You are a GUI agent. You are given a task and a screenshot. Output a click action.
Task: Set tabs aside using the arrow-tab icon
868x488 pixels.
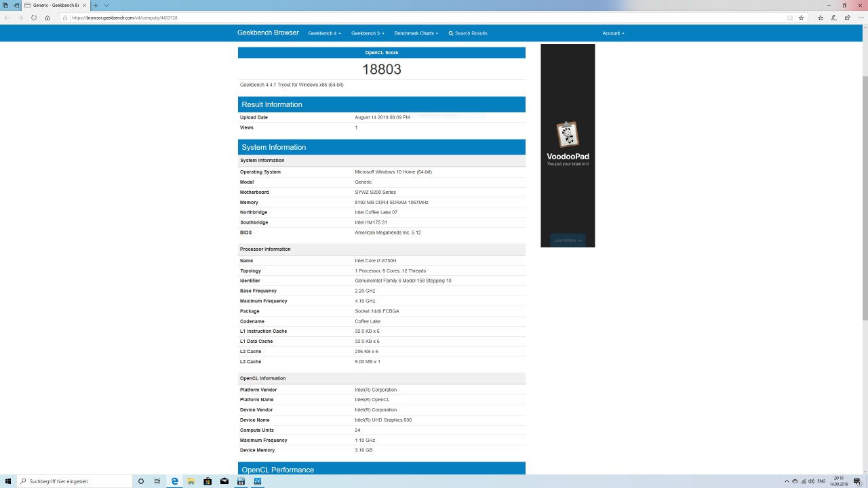click(16, 5)
